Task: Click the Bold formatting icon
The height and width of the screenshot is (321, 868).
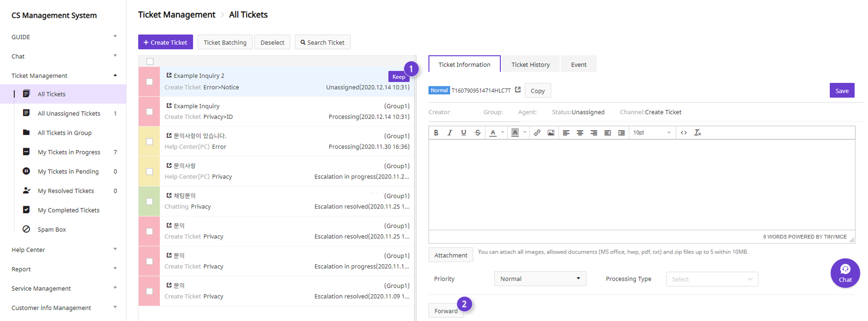Action: (x=436, y=132)
